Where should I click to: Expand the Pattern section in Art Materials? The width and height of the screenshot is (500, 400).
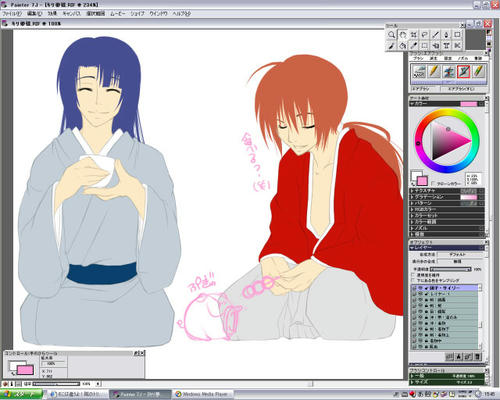(x=447, y=203)
